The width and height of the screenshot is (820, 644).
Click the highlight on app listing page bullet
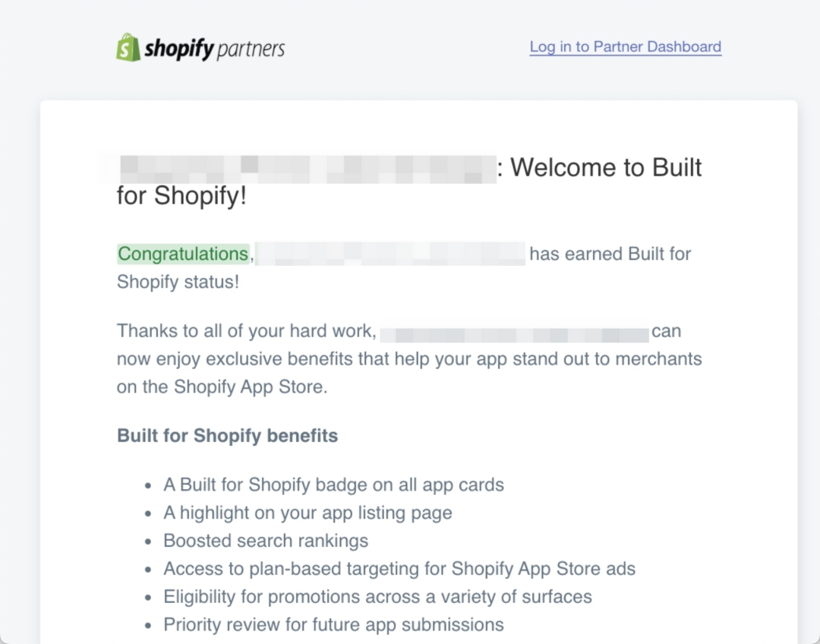coord(308,513)
